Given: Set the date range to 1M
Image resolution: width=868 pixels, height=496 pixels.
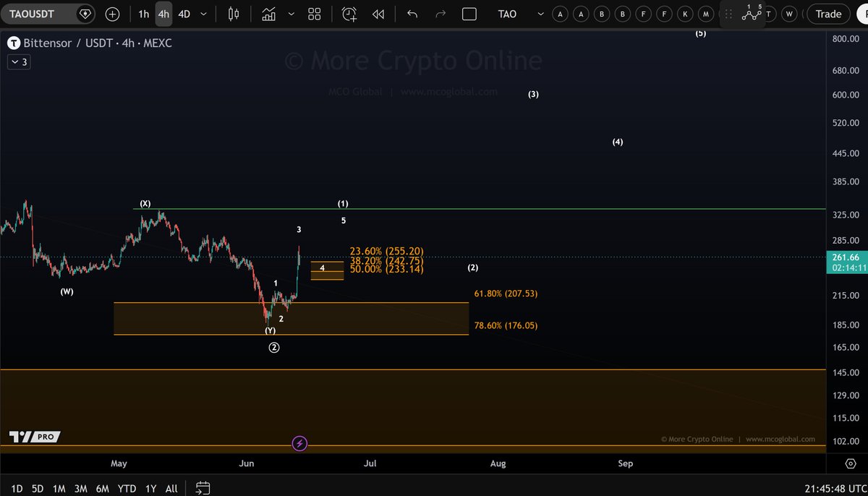Looking at the screenshot, I should pyautogui.click(x=59, y=488).
